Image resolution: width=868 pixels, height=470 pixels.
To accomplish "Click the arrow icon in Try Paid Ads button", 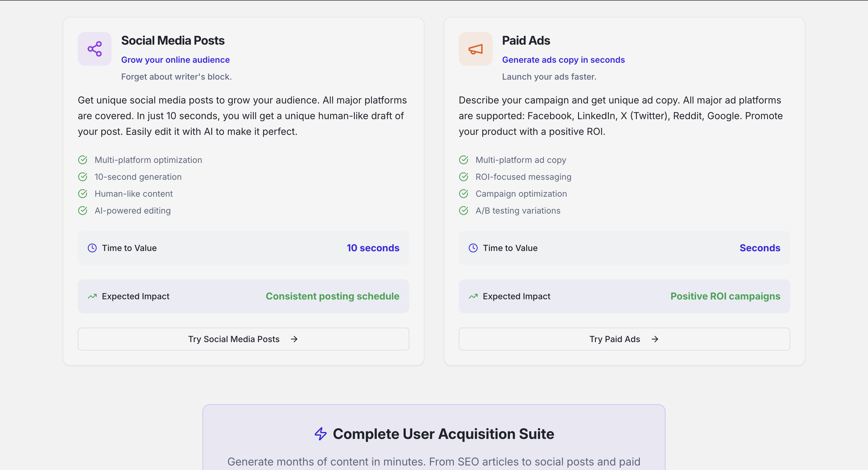I will tap(655, 339).
